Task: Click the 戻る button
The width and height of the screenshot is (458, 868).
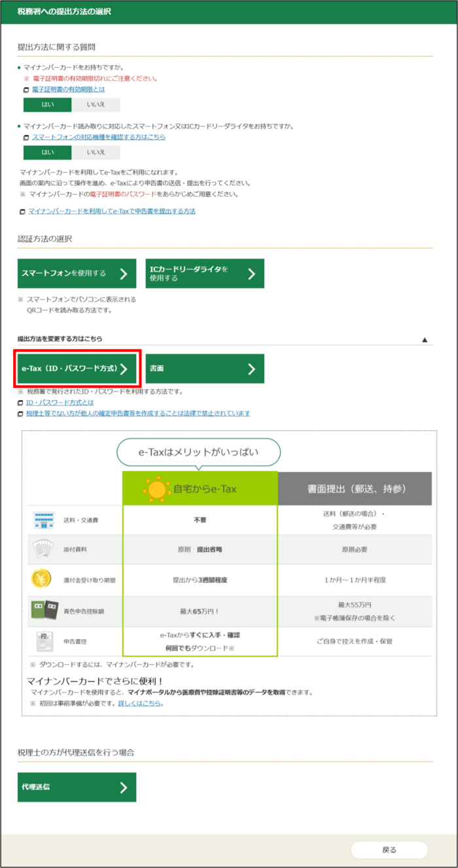Action: click(x=389, y=850)
